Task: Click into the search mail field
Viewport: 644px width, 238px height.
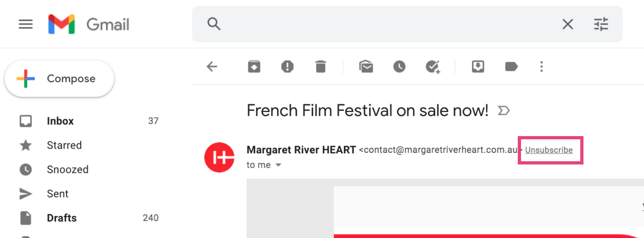Action: click(x=386, y=24)
